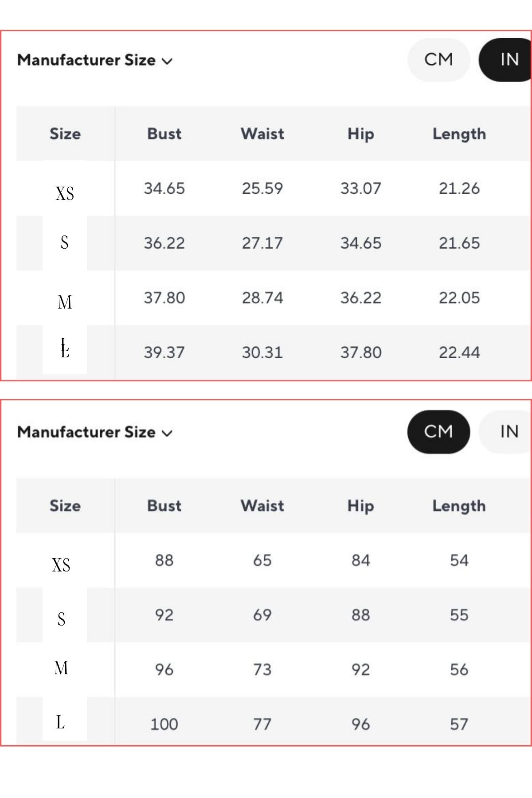This screenshot has height=798, width=532.
Task: Click the 34.65 bust value for XS
Action: (x=164, y=188)
